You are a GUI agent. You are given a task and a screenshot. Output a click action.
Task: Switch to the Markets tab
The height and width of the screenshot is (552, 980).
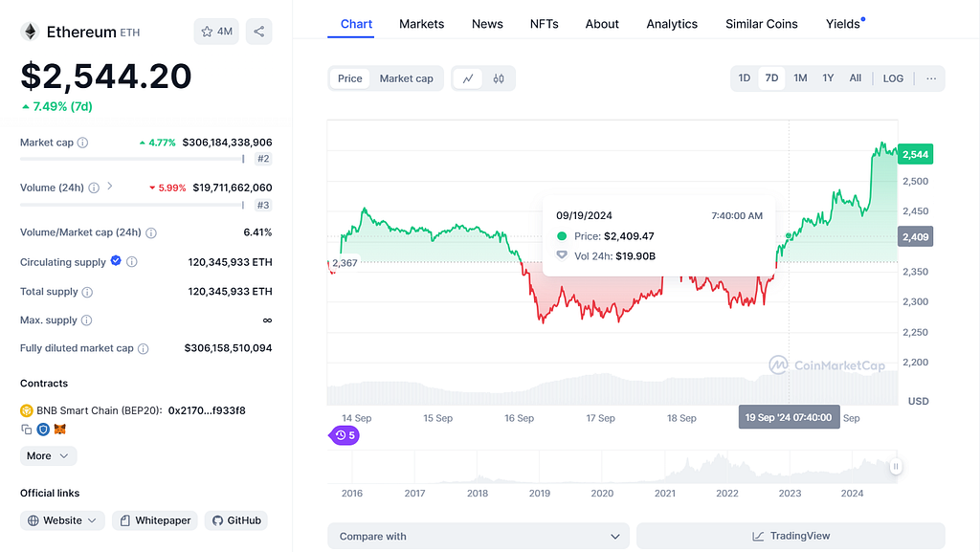[421, 24]
